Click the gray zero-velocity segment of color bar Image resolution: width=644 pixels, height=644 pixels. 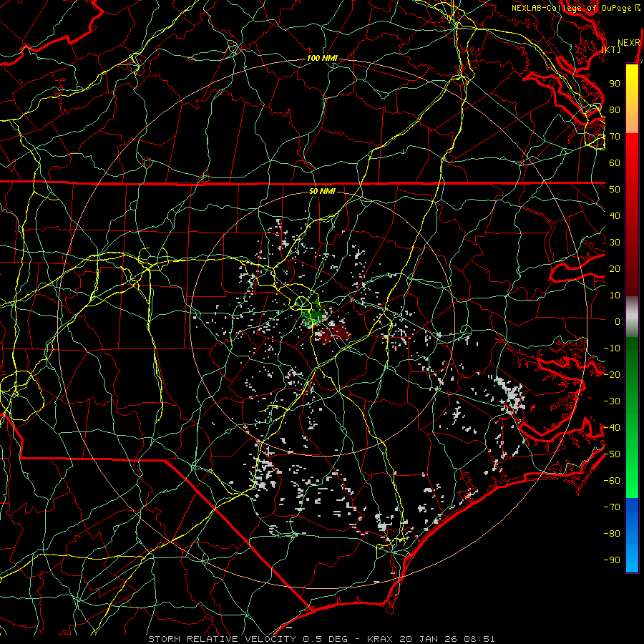(632, 317)
